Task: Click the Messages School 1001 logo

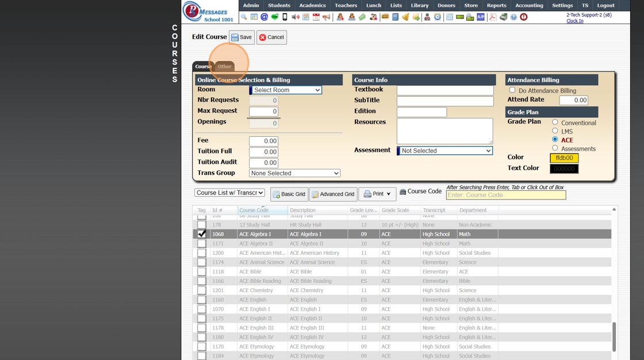Action: (209, 12)
